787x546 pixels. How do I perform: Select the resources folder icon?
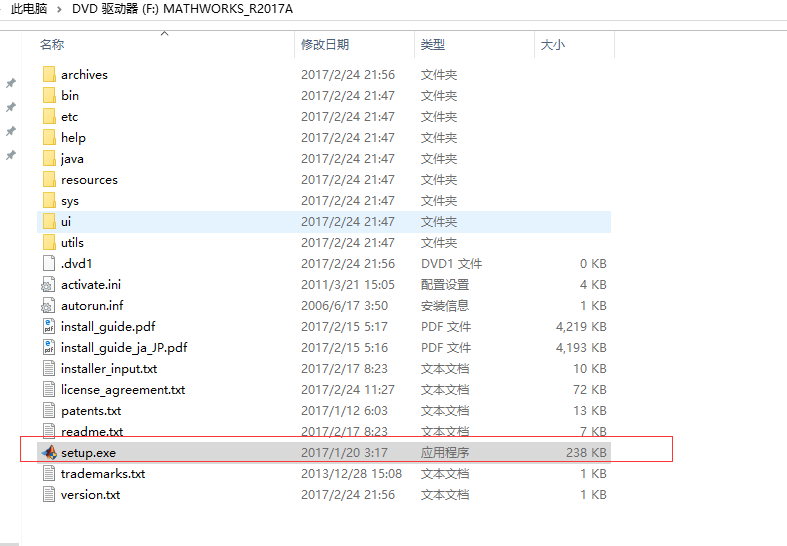point(49,180)
